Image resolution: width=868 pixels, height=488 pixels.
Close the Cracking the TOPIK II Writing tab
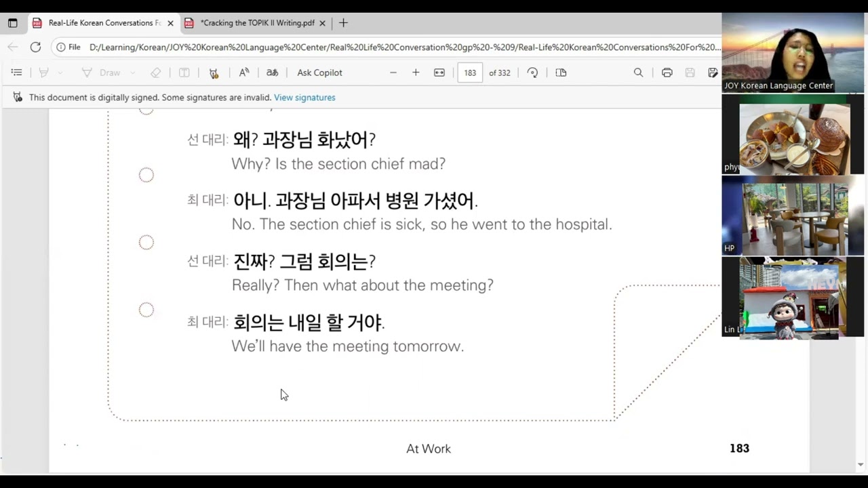coord(322,23)
